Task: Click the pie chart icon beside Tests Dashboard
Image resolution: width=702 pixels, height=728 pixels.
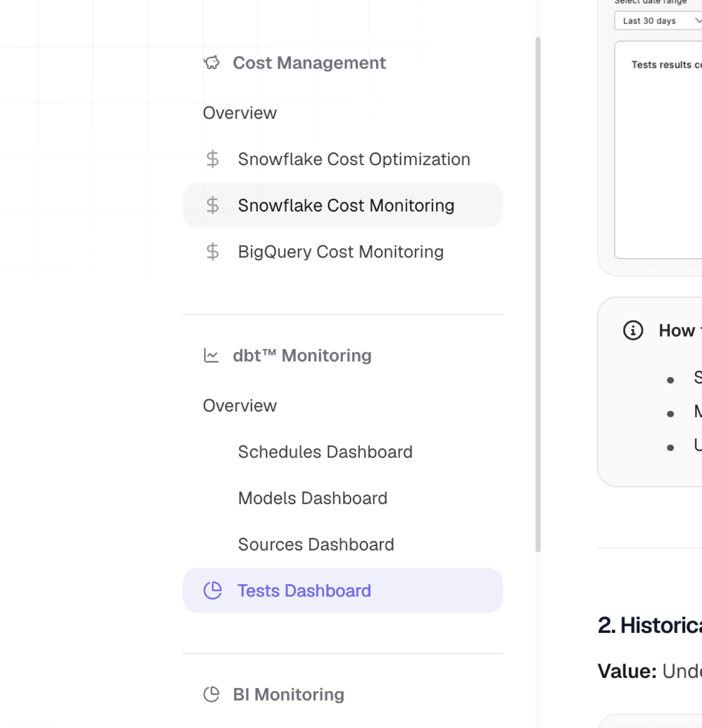Action: coord(212,591)
